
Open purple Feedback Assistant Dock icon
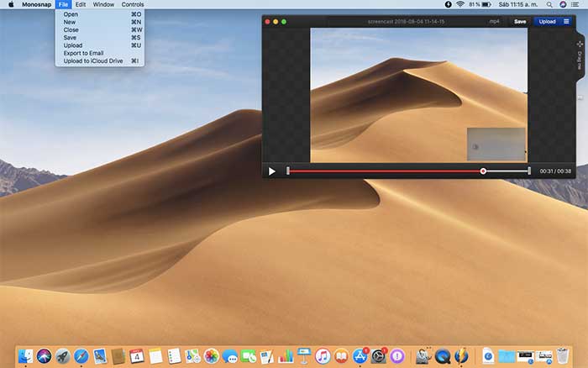(397, 356)
